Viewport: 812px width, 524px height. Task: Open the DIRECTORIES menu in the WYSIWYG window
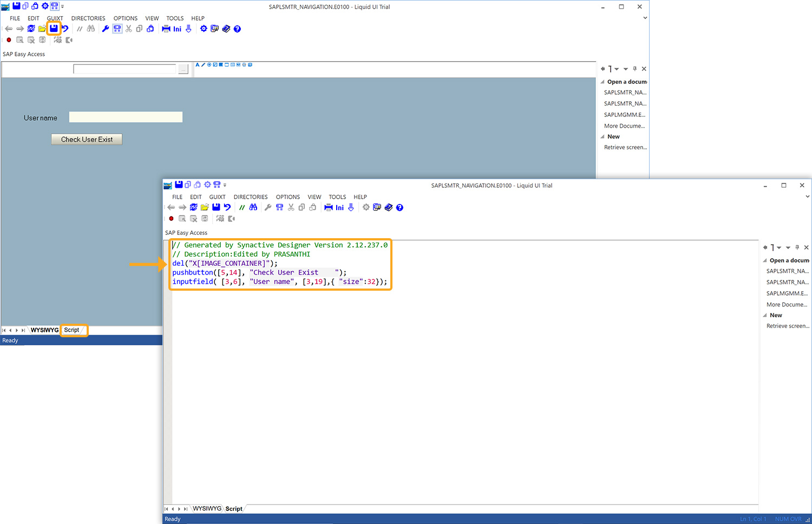[88, 18]
